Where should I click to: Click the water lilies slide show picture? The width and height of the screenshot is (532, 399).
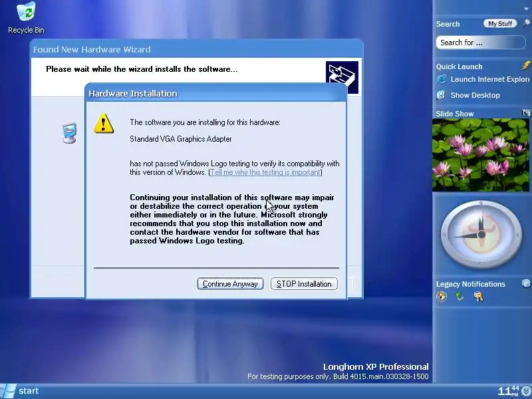[x=481, y=155]
